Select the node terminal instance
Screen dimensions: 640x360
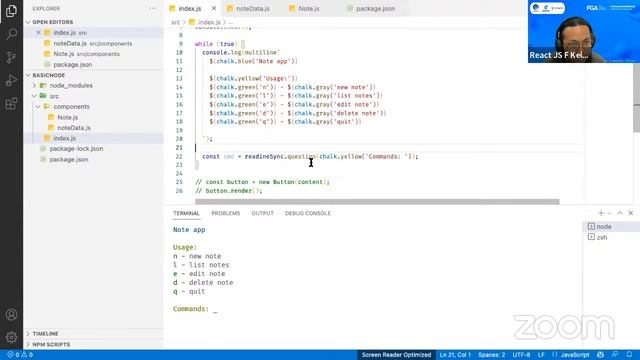pos(611,227)
